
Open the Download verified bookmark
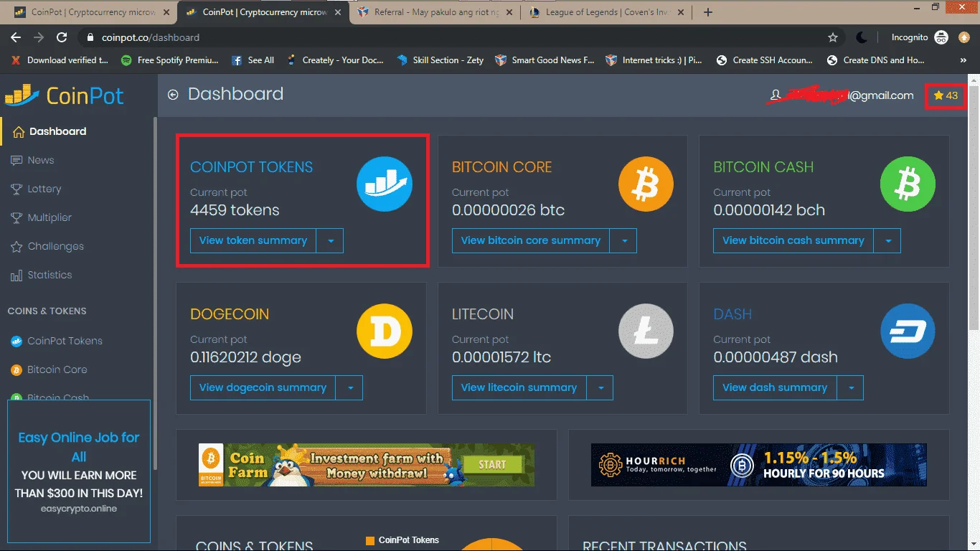pyautogui.click(x=60, y=60)
